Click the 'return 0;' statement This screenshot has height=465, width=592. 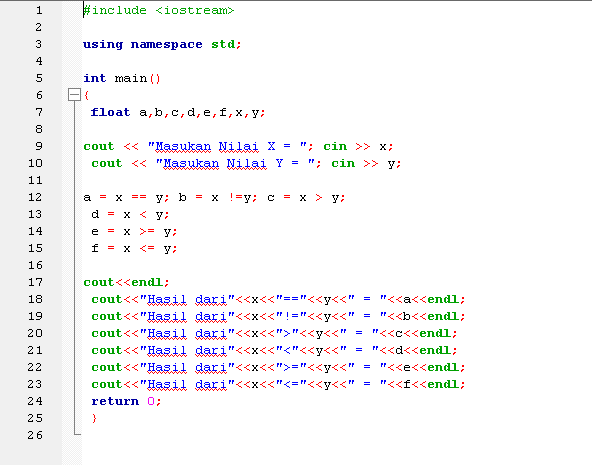pos(126,401)
